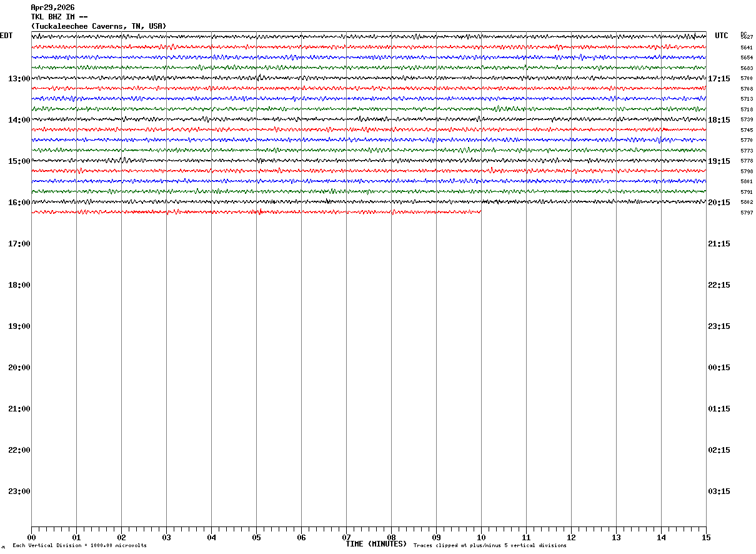Click the 19:15 UTC time label
This screenshot has width=756, height=554.
pyautogui.click(x=719, y=161)
